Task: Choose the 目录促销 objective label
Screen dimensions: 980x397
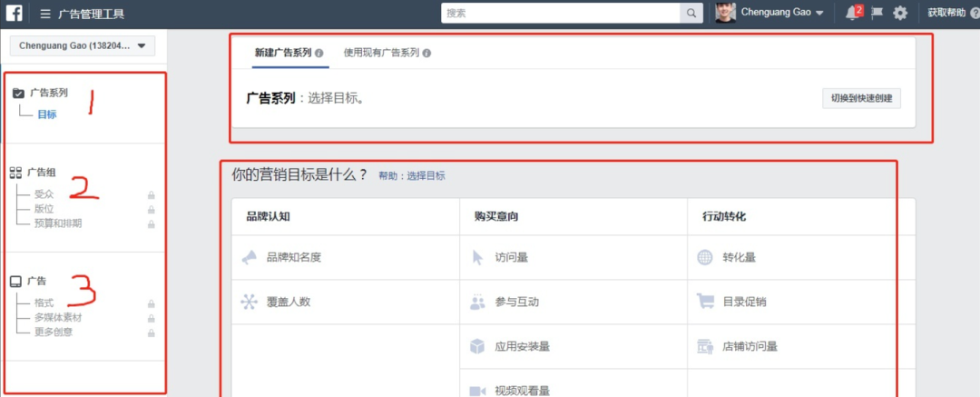Action: point(745,302)
